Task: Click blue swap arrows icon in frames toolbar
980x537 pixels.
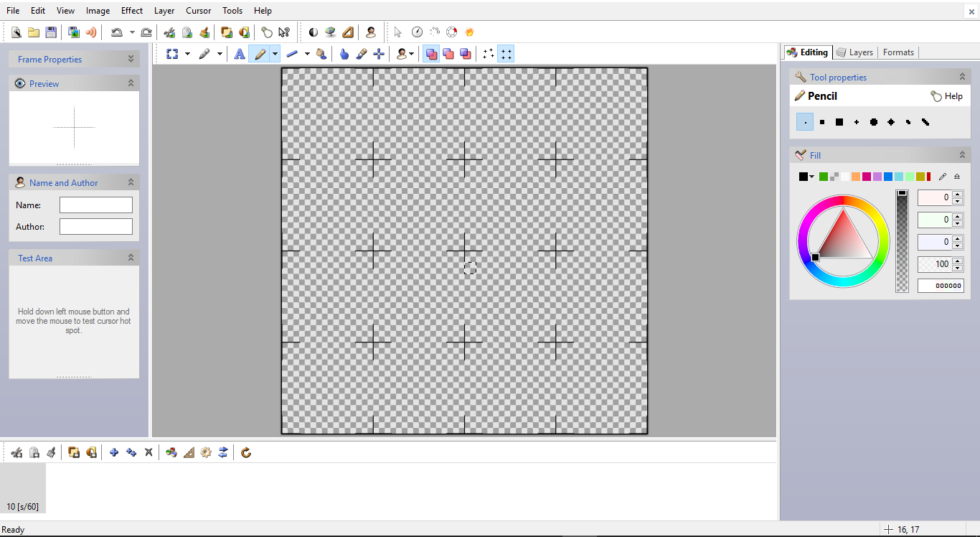Action: (x=223, y=452)
